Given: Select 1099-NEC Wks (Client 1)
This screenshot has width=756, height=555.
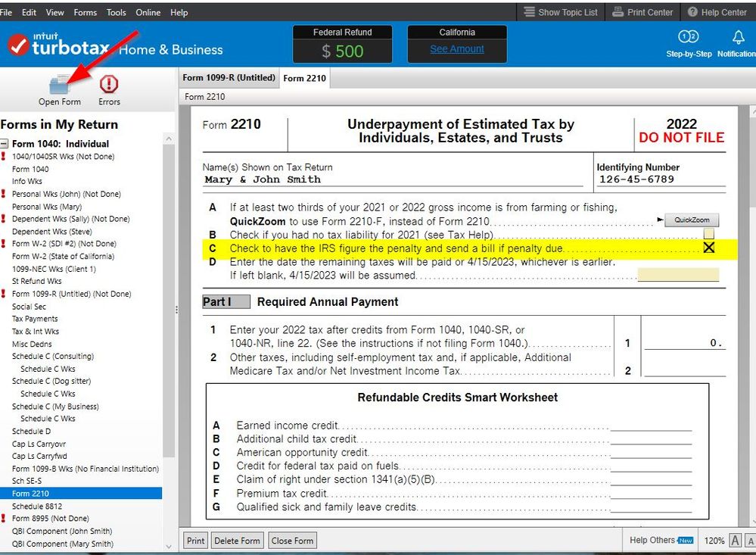Looking at the screenshot, I should point(54,269).
